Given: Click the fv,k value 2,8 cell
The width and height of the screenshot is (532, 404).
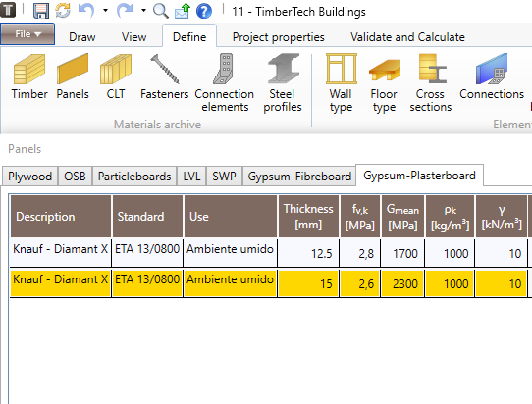Looking at the screenshot, I should [360, 253].
